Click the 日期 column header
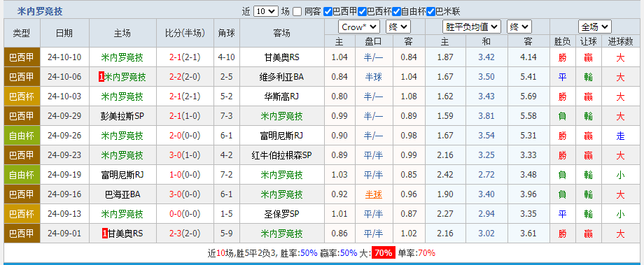This screenshot has height=265, width=644. [x=64, y=33]
